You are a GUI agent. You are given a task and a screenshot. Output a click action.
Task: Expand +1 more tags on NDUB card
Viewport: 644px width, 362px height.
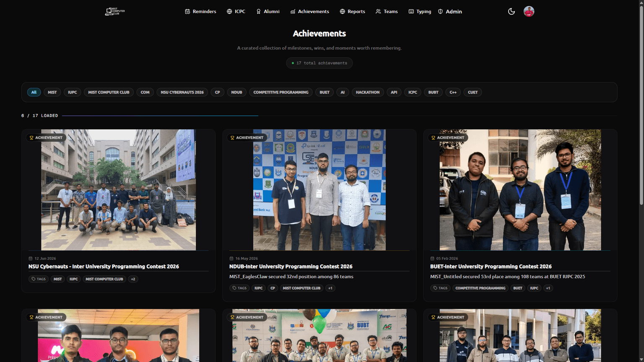[x=330, y=288]
